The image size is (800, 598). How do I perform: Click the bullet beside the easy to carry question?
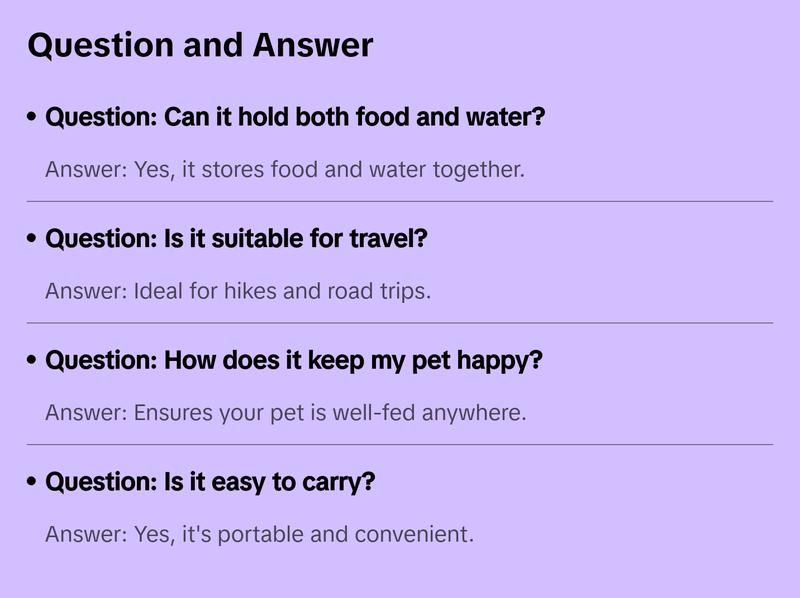[32, 482]
